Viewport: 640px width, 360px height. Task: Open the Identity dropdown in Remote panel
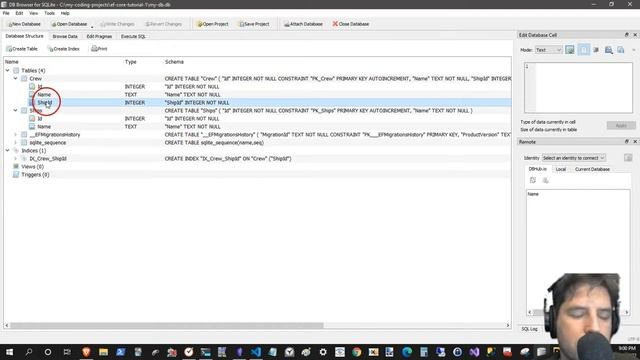573,158
